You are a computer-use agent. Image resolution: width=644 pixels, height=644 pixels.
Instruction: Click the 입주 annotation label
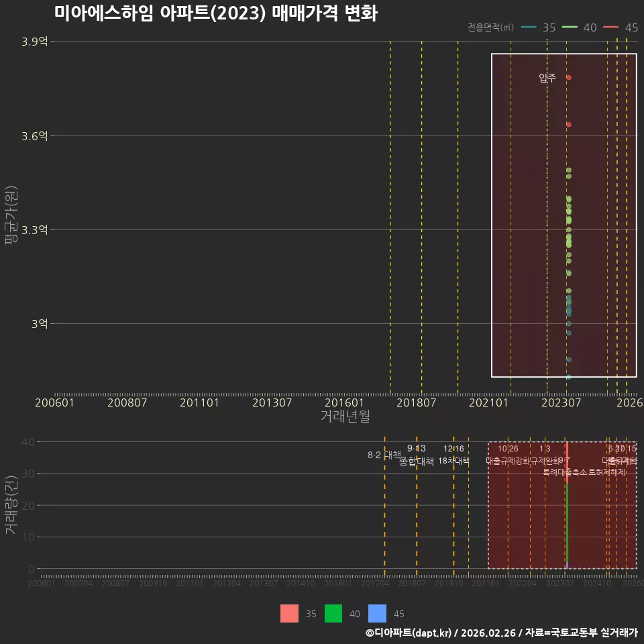[547, 78]
